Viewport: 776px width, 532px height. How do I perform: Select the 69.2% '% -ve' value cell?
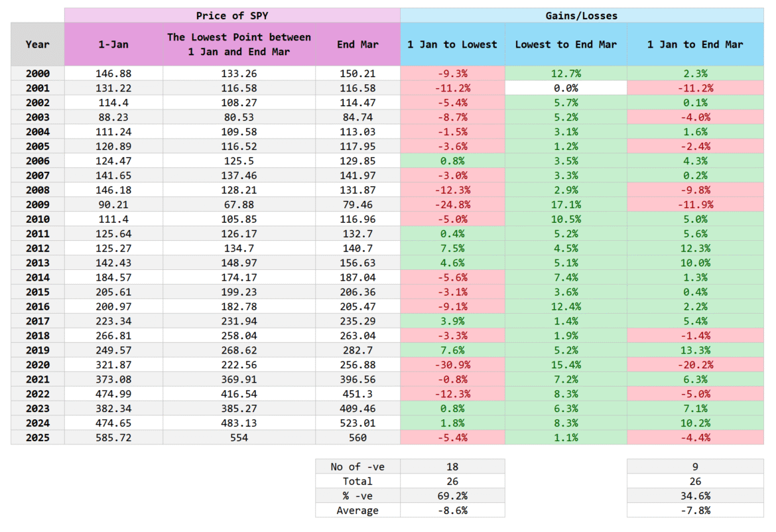click(x=453, y=496)
